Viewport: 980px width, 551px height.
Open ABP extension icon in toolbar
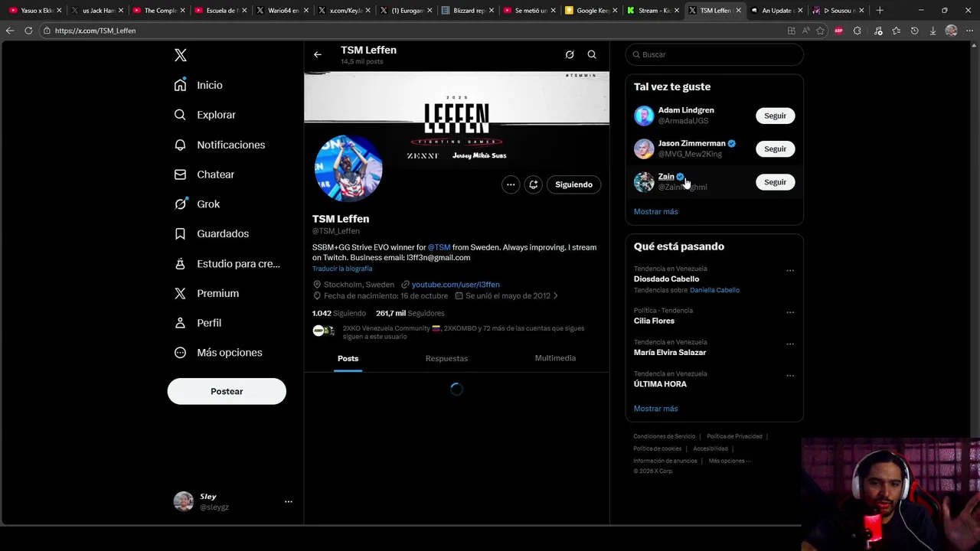click(838, 31)
